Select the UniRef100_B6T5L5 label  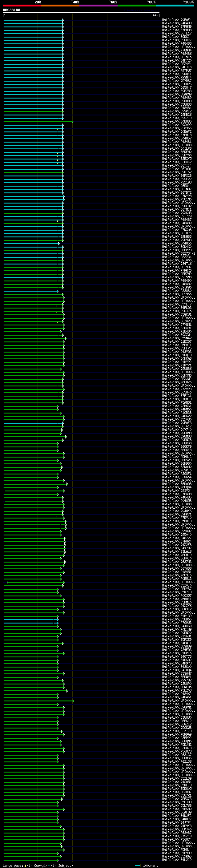pos(177,57)
